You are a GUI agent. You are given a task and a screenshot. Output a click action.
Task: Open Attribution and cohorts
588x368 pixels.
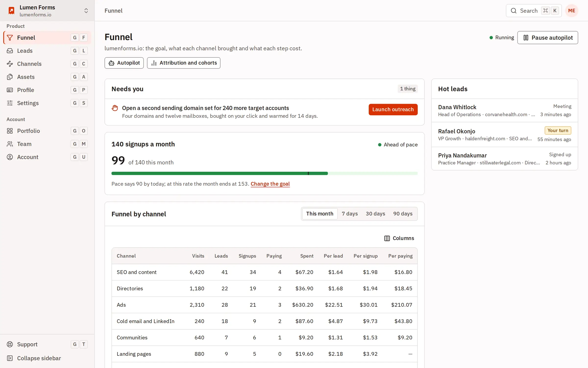pyautogui.click(x=184, y=63)
